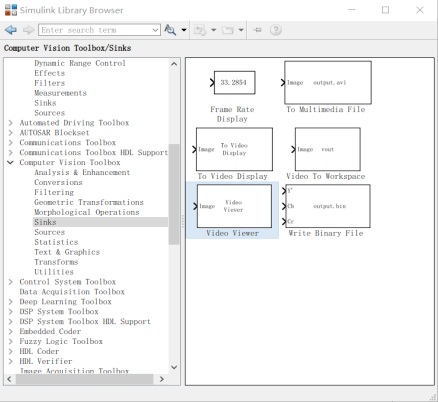The width and height of the screenshot is (438, 402).
Task: Select the Filters library item
Action: click(x=50, y=83)
